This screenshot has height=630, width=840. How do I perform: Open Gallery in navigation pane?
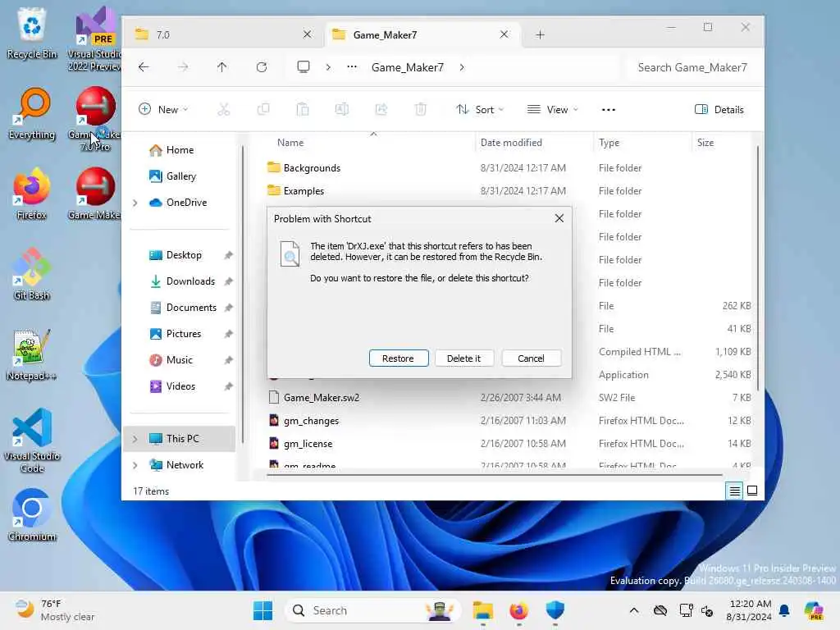(x=180, y=176)
